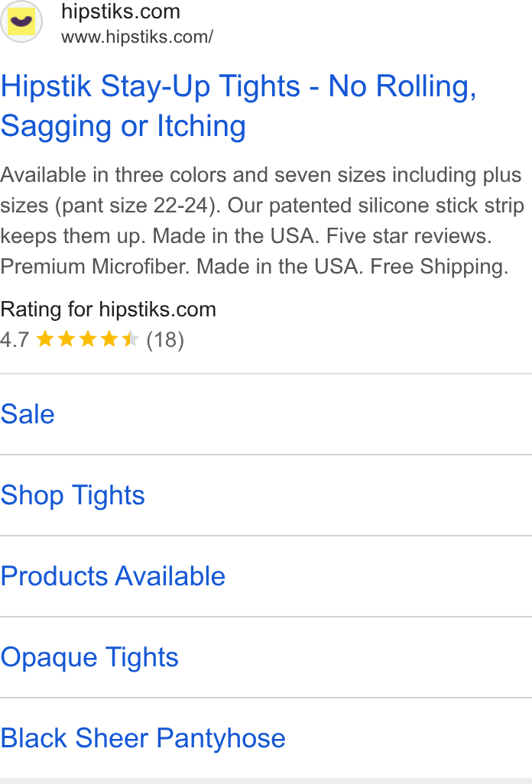The width and height of the screenshot is (532, 784).
Task: Click the hipstiks.com site name
Action: click(121, 11)
